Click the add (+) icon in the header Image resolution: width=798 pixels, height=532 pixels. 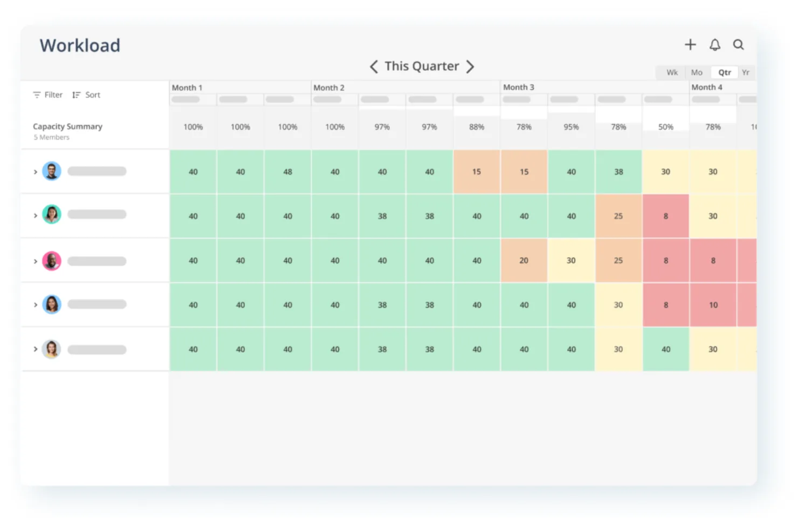point(690,44)
